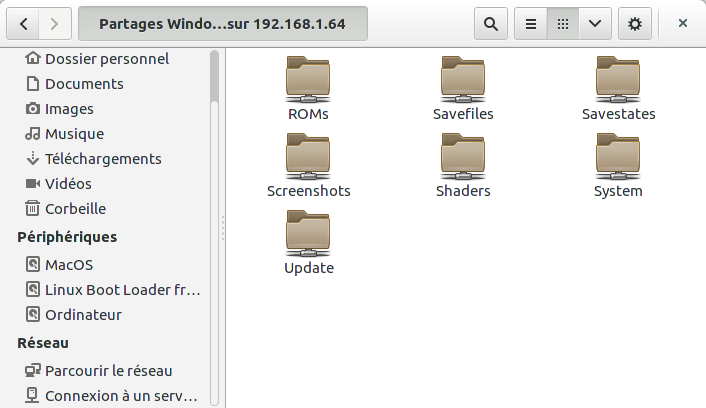
Task: Open Corbeille from the sidebar
Action: click(x=75, y=209)
